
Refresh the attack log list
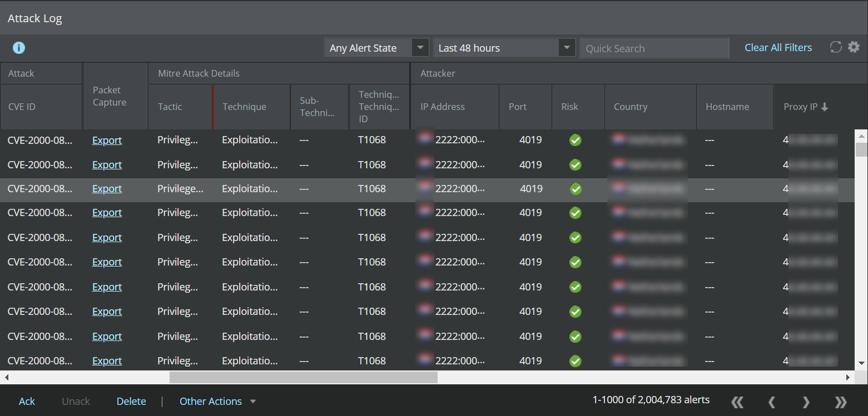(x=836, y=47)
